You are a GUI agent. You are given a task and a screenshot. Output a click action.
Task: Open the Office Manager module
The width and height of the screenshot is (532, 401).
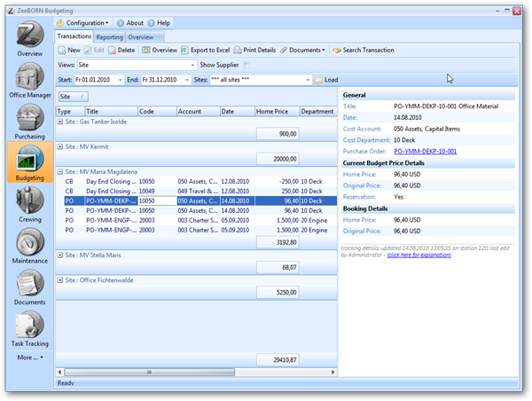tap(29, 78)
